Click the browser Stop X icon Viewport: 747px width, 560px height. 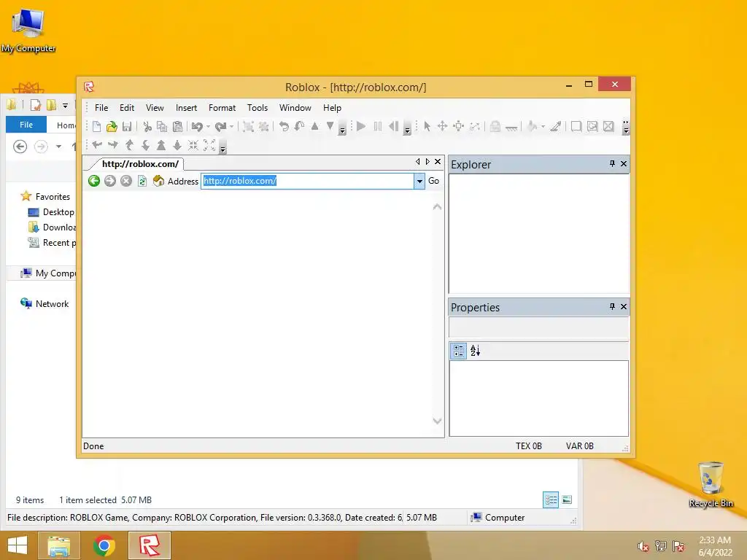click(125, 181)
